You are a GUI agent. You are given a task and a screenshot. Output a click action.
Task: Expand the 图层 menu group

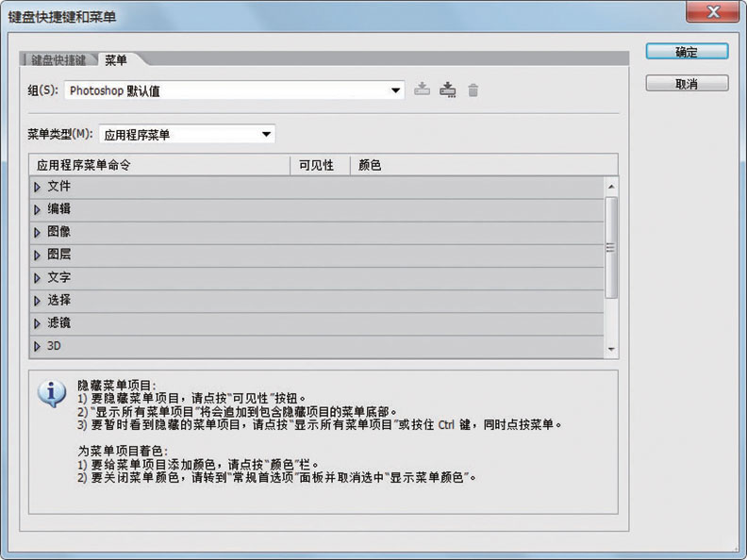38,255
